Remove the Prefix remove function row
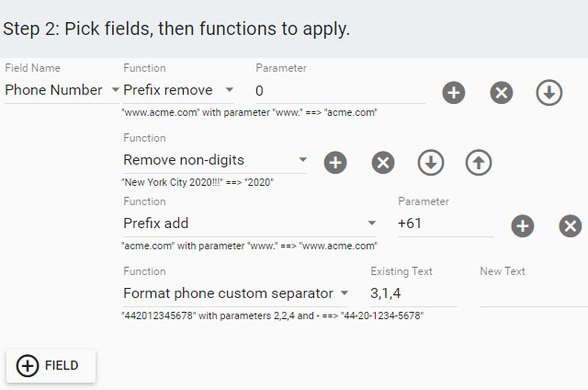The width and height of the screenshot is (588, 390). (502, 92)
